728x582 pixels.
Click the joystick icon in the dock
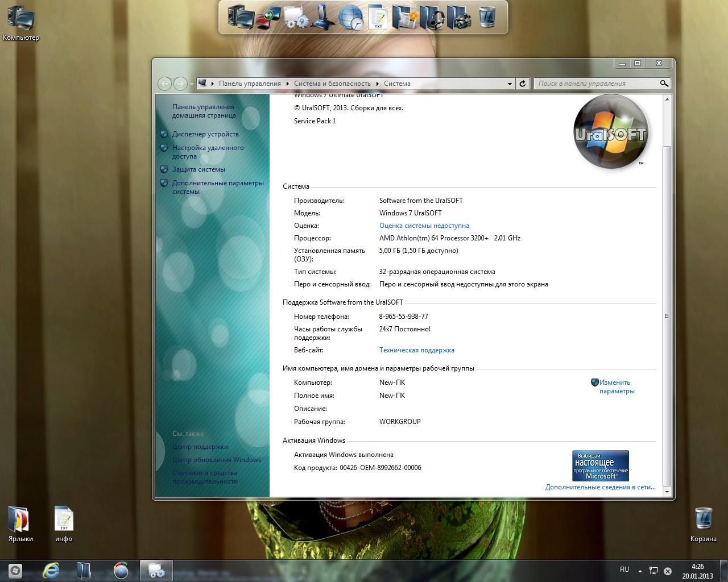coord(324,17)
